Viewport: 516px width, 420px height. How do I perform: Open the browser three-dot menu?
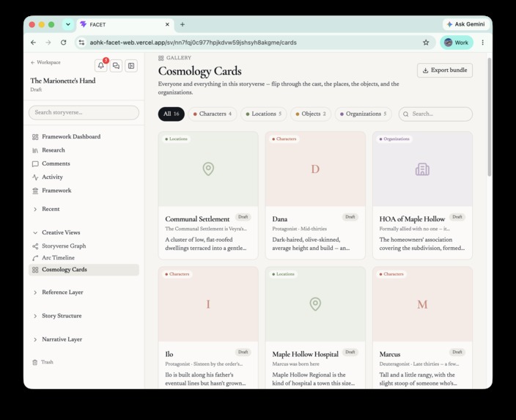[482, 43]
